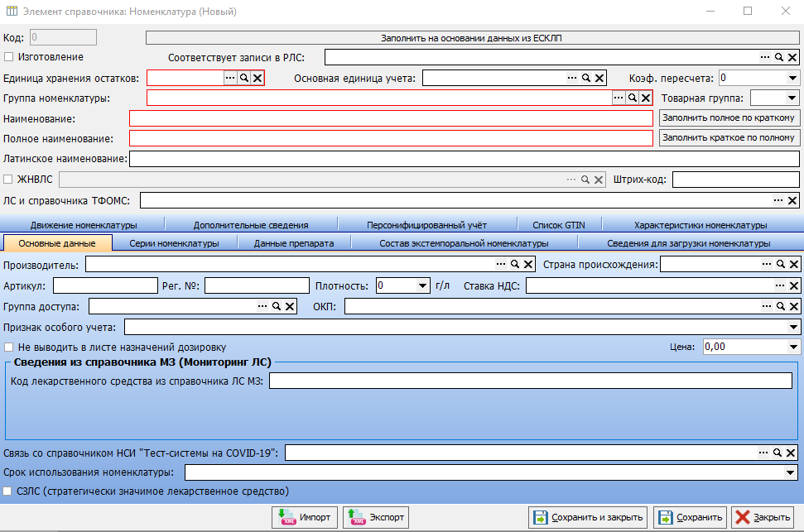Open selection dots in Единица хранения остатков
Screen dimensions: 804x532
coord(230,78)
